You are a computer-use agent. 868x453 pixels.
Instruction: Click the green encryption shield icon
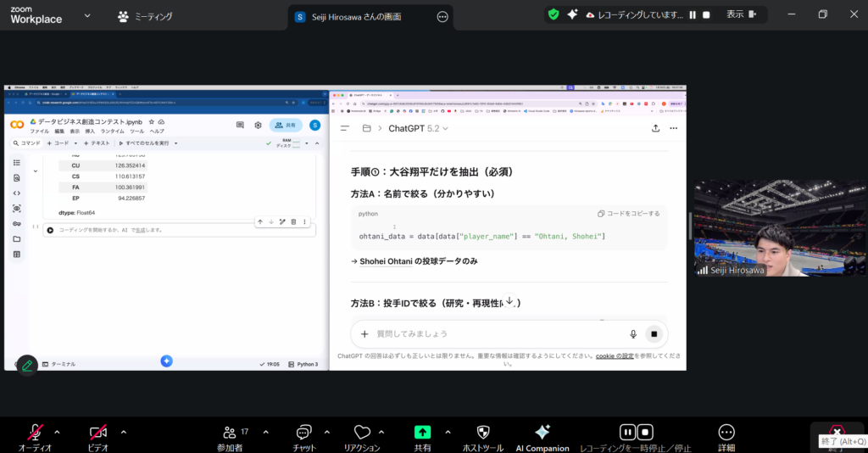click(554, 14)
